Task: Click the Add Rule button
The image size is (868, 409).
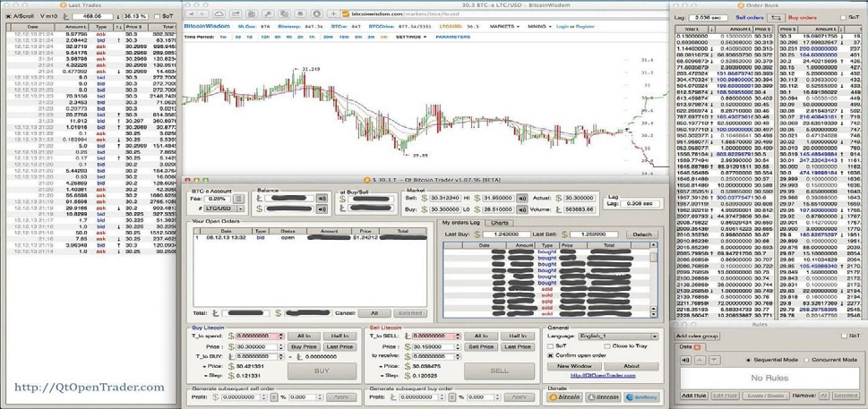Action: click(693, 396)
